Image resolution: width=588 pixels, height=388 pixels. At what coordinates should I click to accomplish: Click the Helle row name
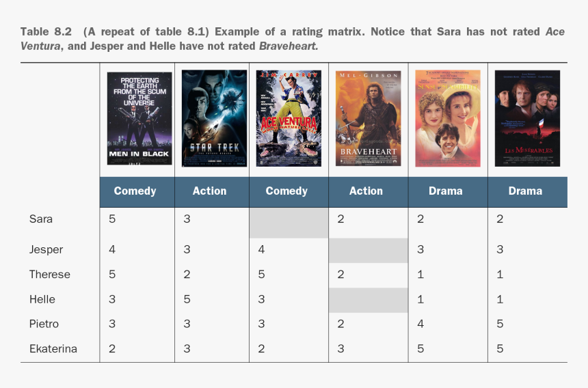coord(42,299)
